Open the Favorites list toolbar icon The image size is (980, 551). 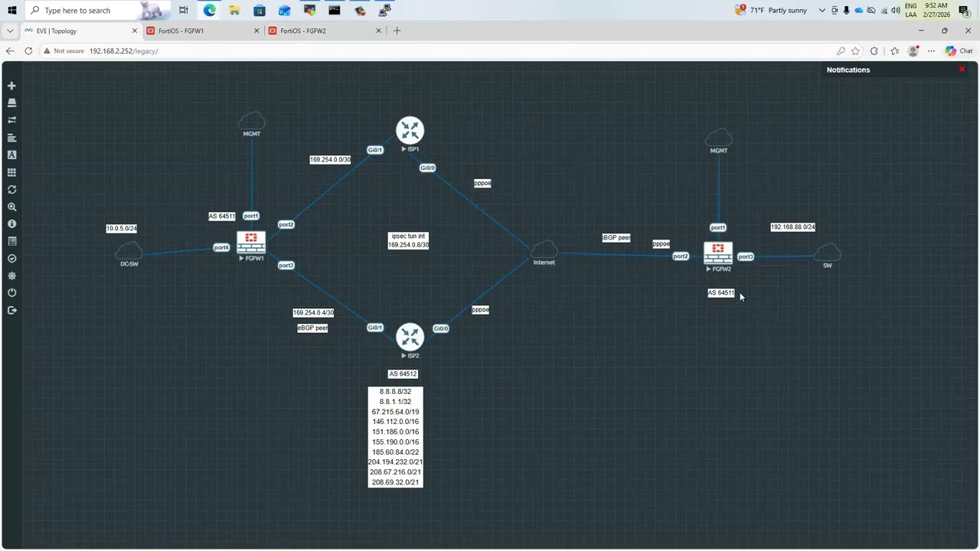(894, 51)
